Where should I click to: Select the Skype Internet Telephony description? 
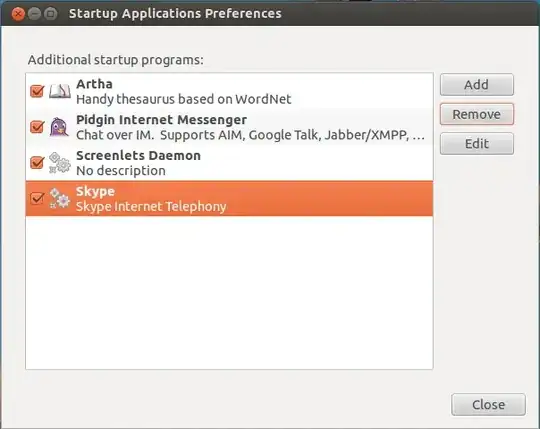[151, 207]
